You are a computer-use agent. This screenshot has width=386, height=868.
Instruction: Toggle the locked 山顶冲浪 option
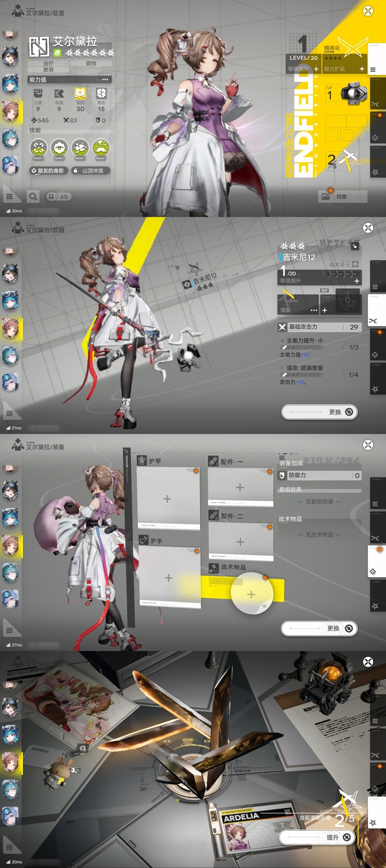coord(91,171)
